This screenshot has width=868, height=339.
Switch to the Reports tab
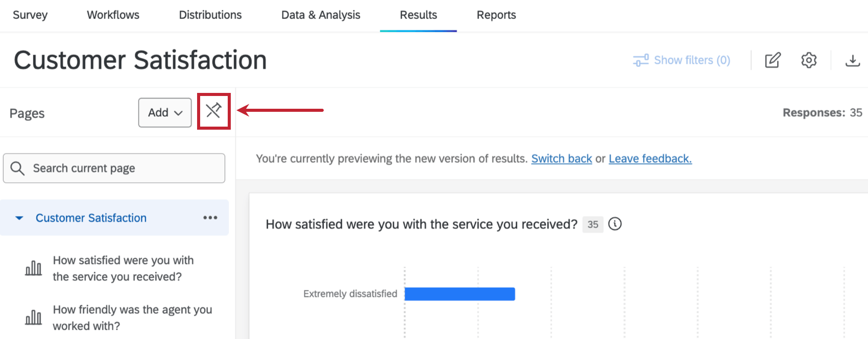[496, 15]
